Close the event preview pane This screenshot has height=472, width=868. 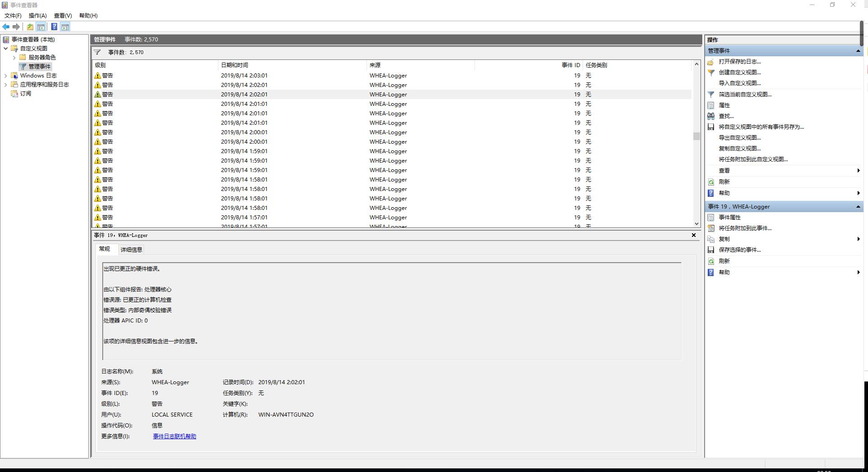pyautogui.click(x=693, y=235)
